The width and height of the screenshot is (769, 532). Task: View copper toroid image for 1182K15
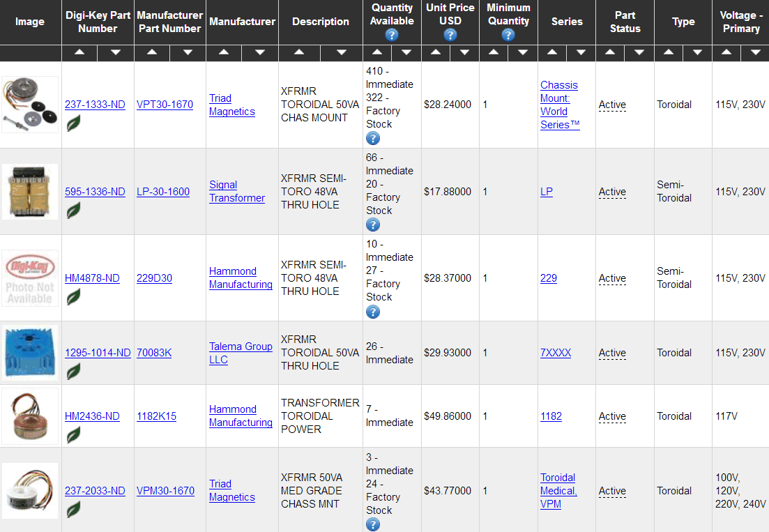pos(30,416)
